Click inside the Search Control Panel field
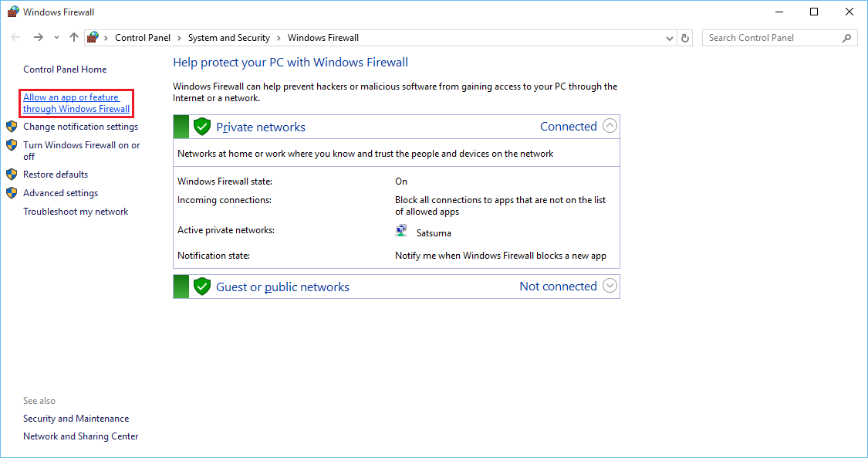 click(772, 37)
